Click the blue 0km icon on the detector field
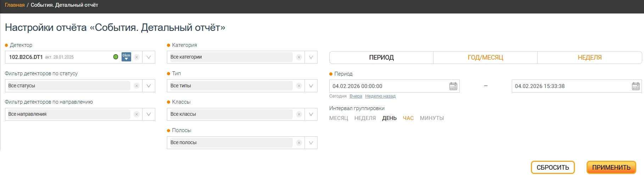644x175 pixels. [126, 57]
